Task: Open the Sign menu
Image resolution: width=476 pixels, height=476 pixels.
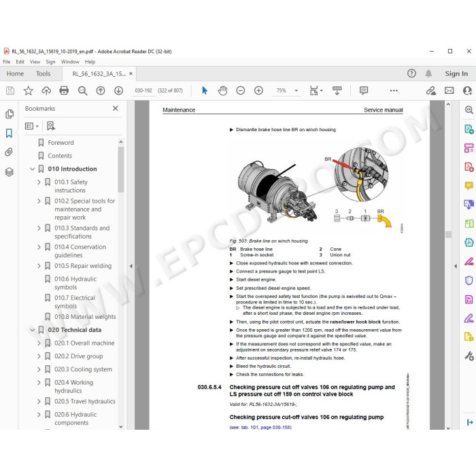Action: pos(50,62)
